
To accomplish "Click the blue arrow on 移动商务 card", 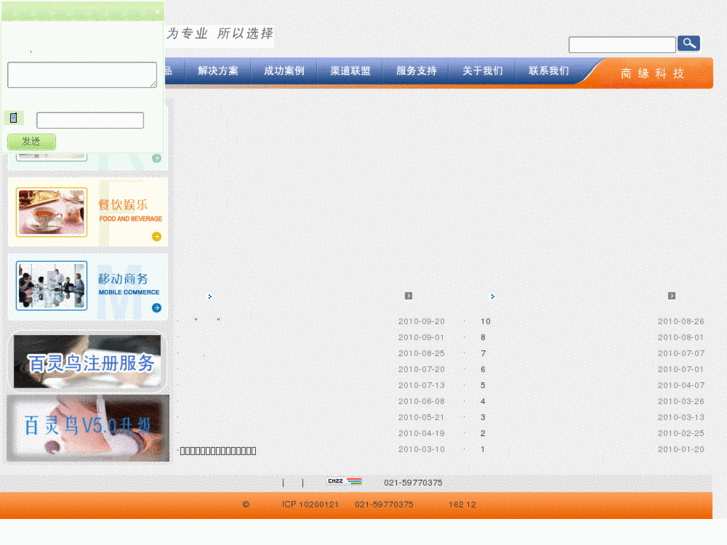I will coord(157,308).
